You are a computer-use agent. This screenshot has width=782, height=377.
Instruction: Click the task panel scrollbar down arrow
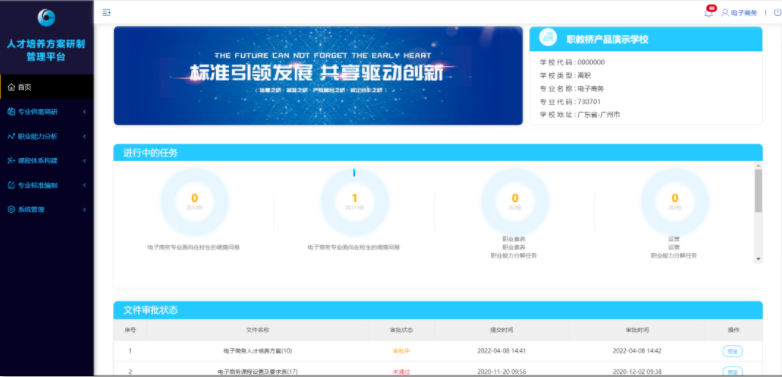click(759, 259)
